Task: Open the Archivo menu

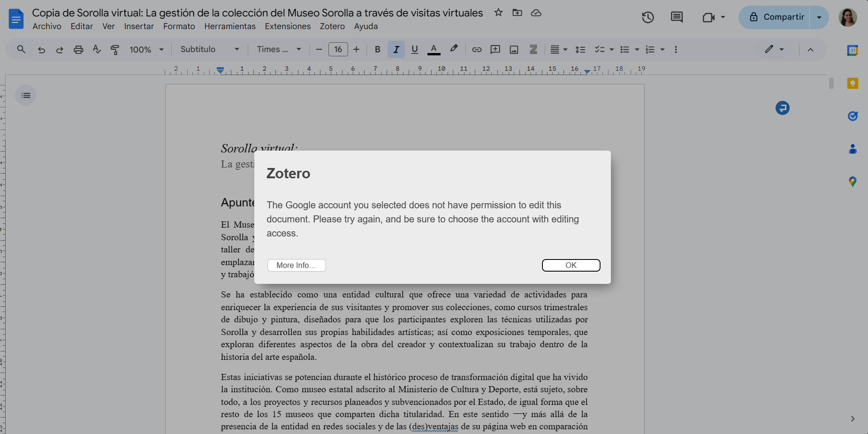Action: point(47,26)
